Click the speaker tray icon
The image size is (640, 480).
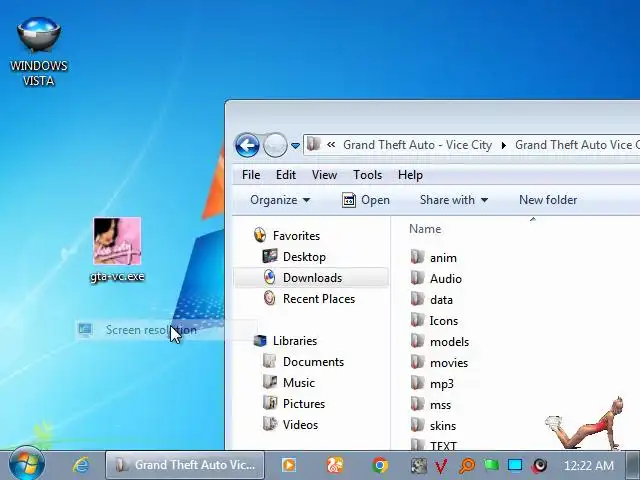pyautogui.click(x=540, y=465)
